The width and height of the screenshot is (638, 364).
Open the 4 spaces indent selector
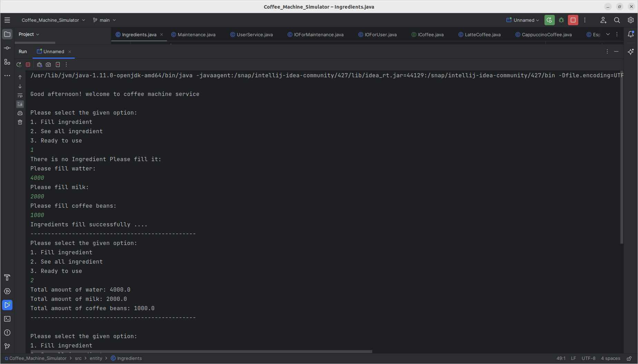(x=610, y=358)
